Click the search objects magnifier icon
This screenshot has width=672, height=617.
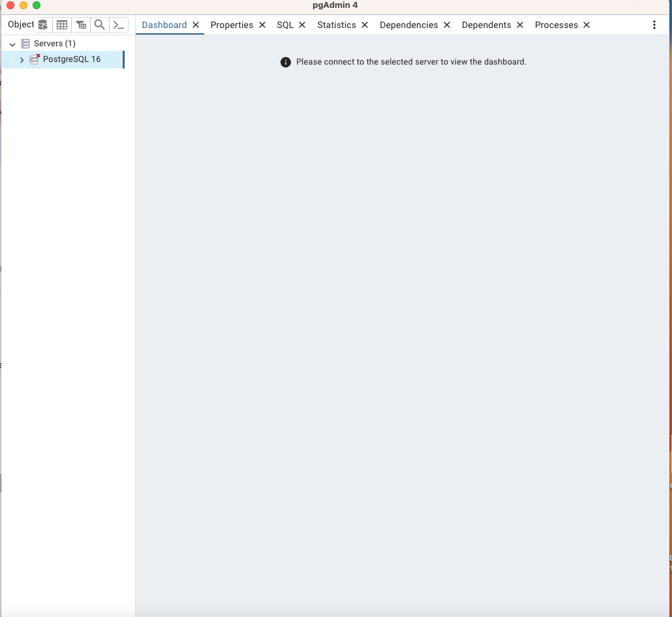coord(99,24)
